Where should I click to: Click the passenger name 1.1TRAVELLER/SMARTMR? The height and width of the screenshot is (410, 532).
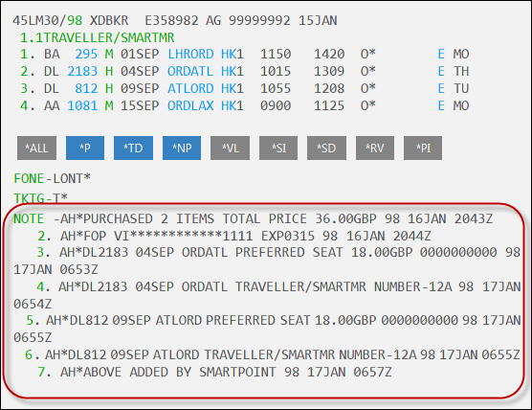(x=98, y=37)
